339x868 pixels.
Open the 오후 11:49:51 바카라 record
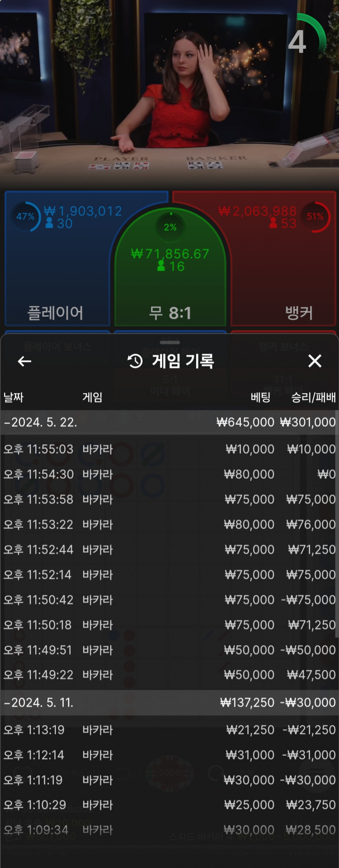[169, 650]
